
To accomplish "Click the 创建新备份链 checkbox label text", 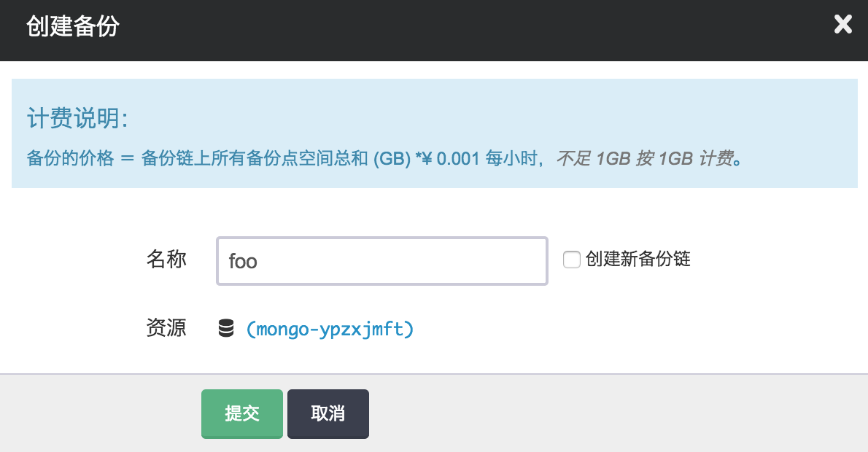I will [638, 259].
